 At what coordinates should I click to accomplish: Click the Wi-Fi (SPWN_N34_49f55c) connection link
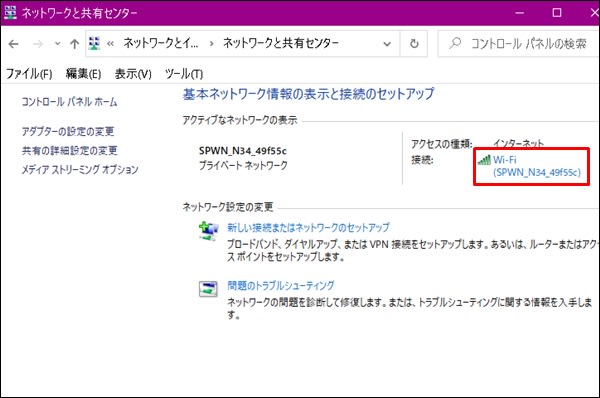(x=536, y=166)
